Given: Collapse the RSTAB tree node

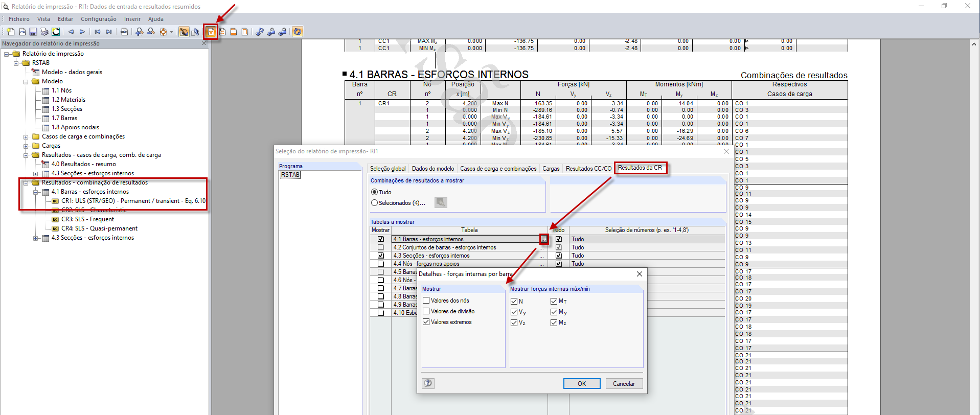Looking at the screenshot, I should tap(16, 63).
